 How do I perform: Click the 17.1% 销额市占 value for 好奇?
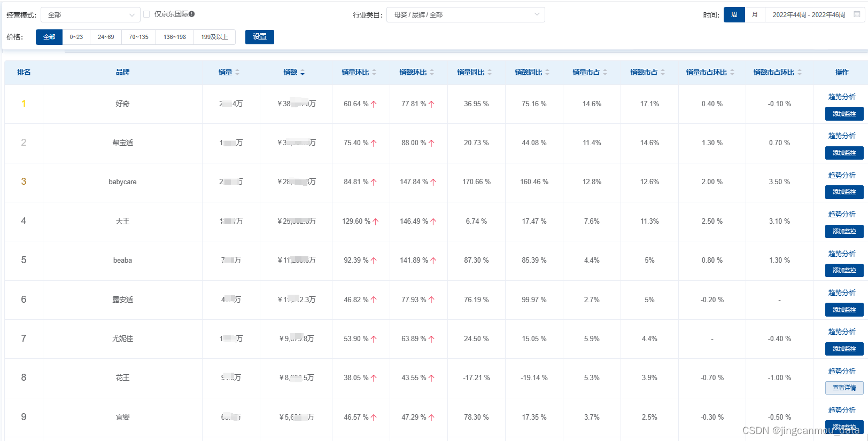[649, 104]
